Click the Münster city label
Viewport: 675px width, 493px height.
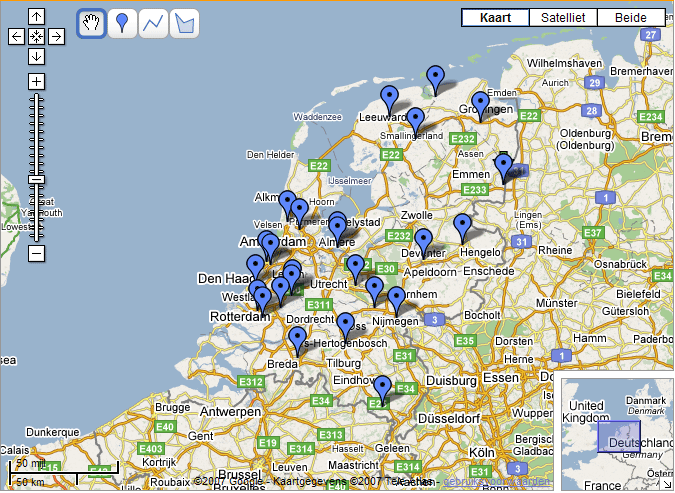coord(557,303)
